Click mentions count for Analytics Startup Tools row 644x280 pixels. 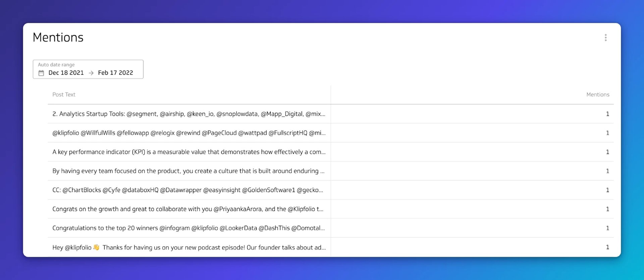[607, 114]
